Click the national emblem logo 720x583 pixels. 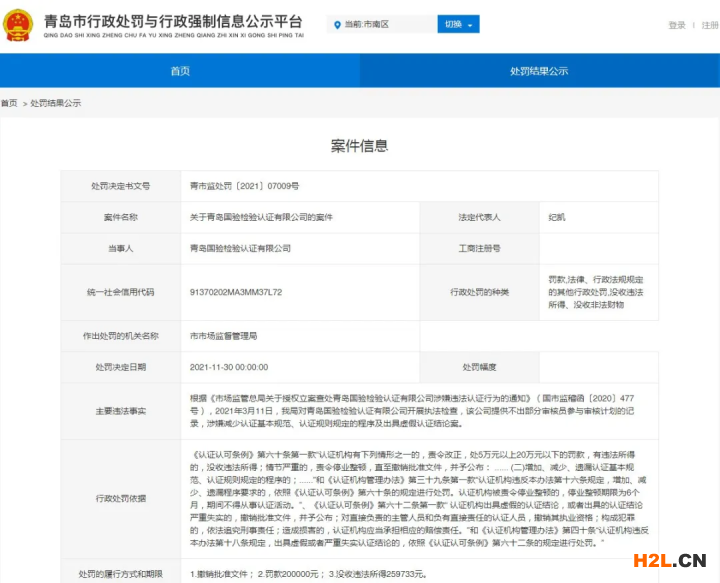coord(19,24)
